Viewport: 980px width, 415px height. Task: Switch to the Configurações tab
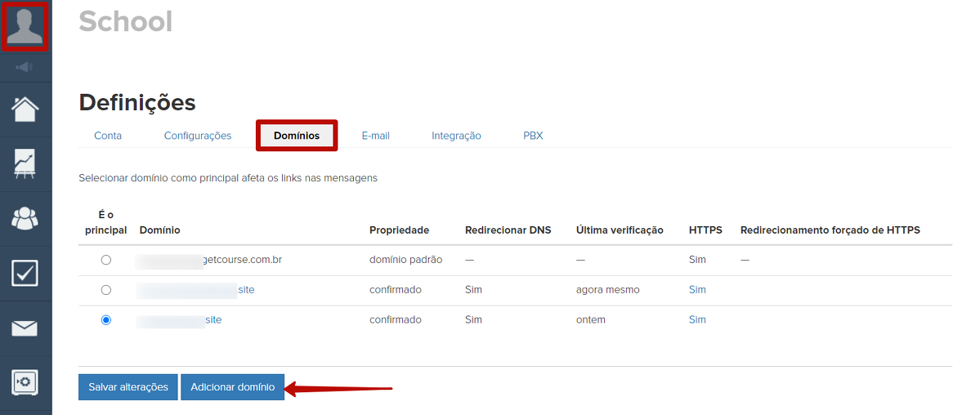point(198,136)
